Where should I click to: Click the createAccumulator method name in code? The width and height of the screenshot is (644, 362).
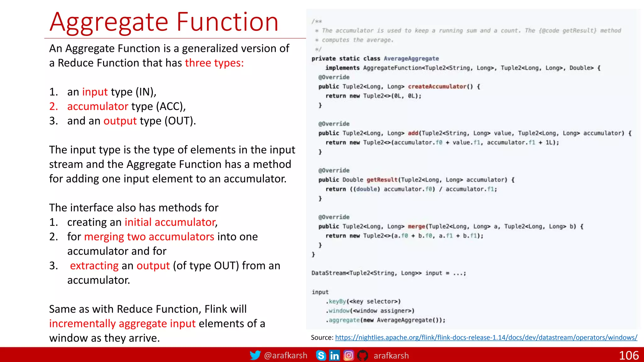(x=437, y=86)
